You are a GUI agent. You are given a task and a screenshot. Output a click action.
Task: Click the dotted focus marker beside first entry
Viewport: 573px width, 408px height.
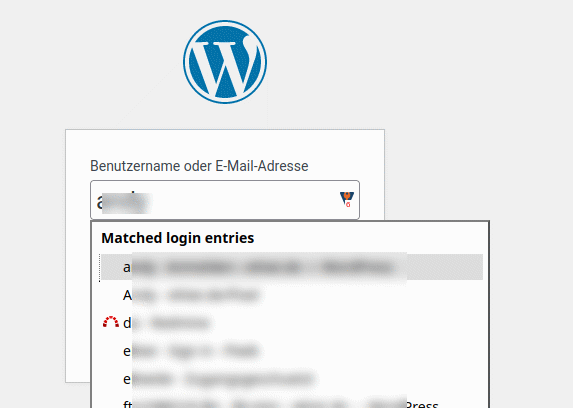pyautogui.click(x=99, y=268)
